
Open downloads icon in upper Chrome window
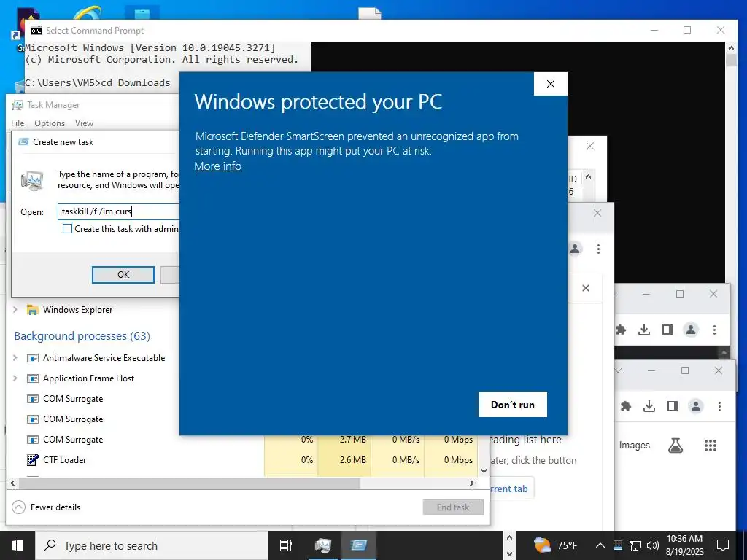[644, 330]
